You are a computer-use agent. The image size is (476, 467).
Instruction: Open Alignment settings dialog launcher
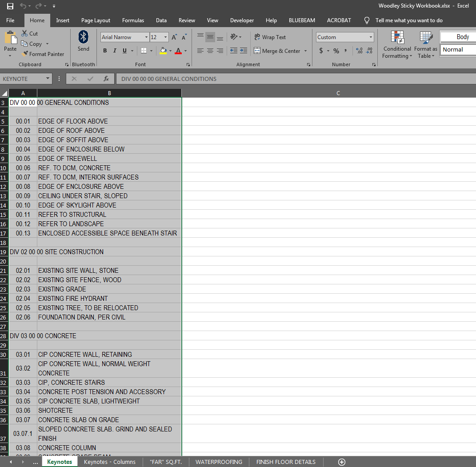308,64
